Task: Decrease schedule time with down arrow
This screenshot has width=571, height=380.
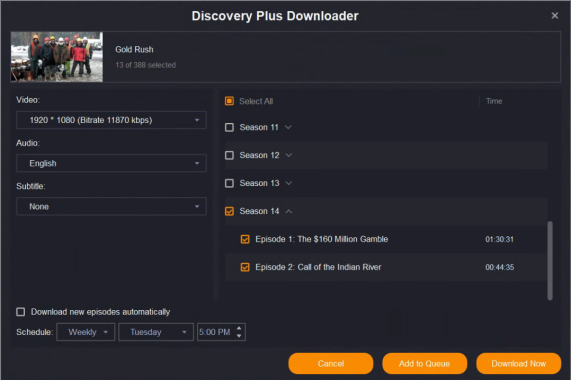Action: click(239, 336)
